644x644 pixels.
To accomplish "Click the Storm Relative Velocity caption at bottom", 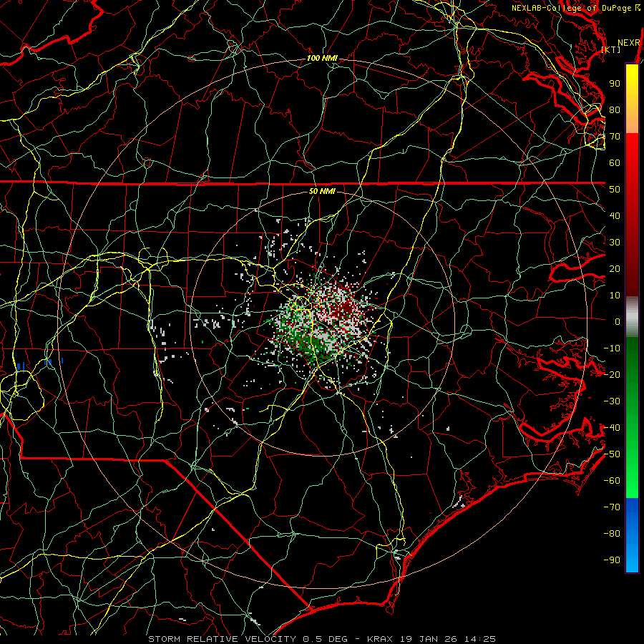I will [322, 639].
